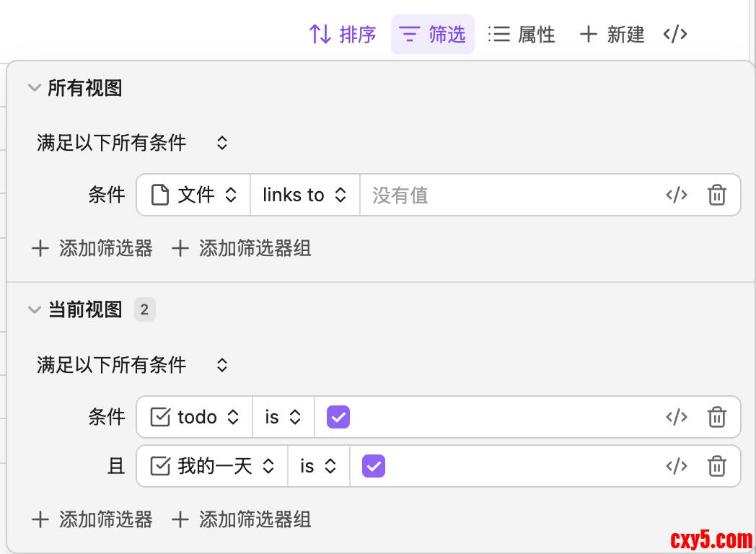The image size is (756, 554).
Task: Uncheck the todo filter value checkbox
Action: (338, 417)
